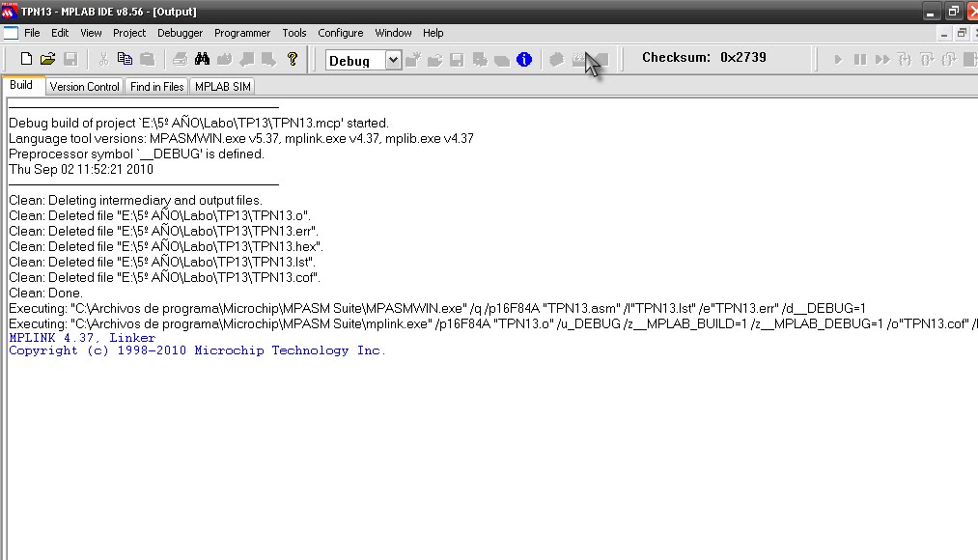978x560 pixels.
Task: Click the Make build icon after the info icon
Action: 556,60
